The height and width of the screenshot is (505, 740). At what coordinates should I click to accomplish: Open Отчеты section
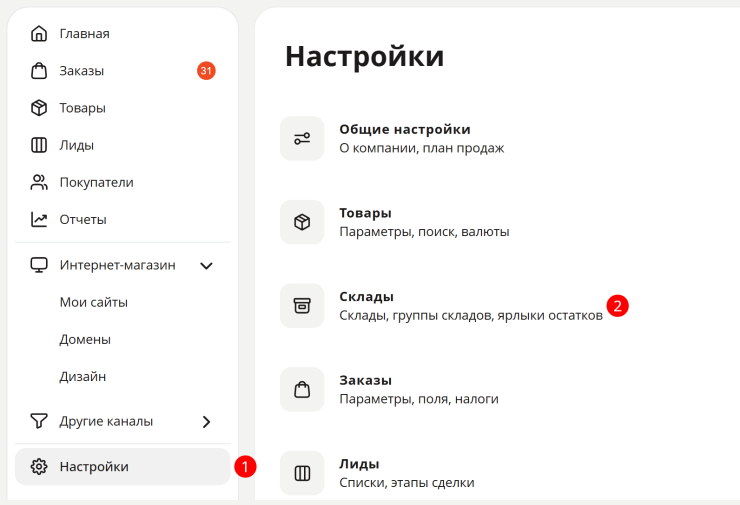(x=83, y=219)
